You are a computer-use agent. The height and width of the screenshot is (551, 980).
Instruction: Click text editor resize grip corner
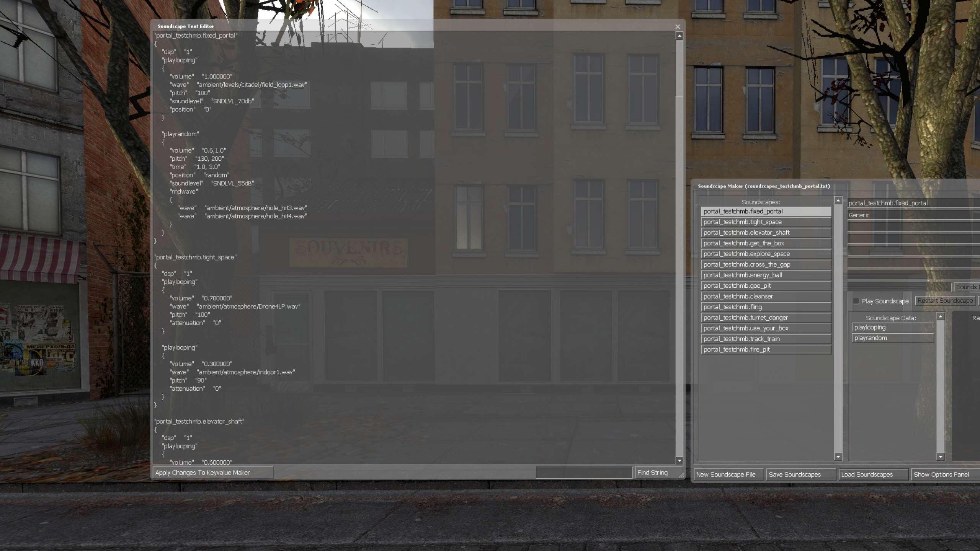681,475
